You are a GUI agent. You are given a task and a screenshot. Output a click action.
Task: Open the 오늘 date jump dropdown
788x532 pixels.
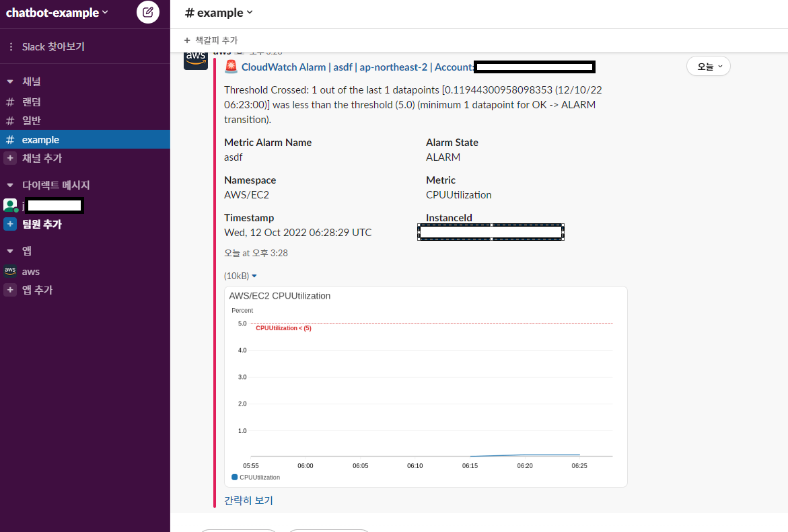(709, 67)
